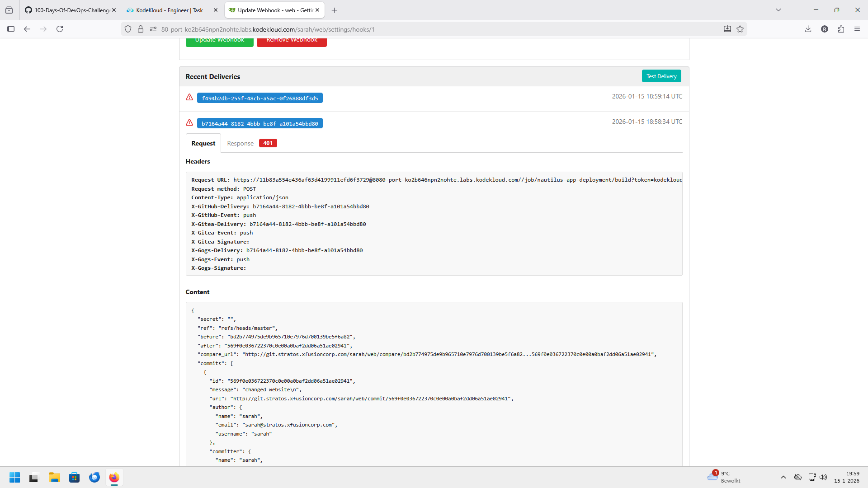Select the Request tab
This screenshot has width=868, height=488.
203,143
